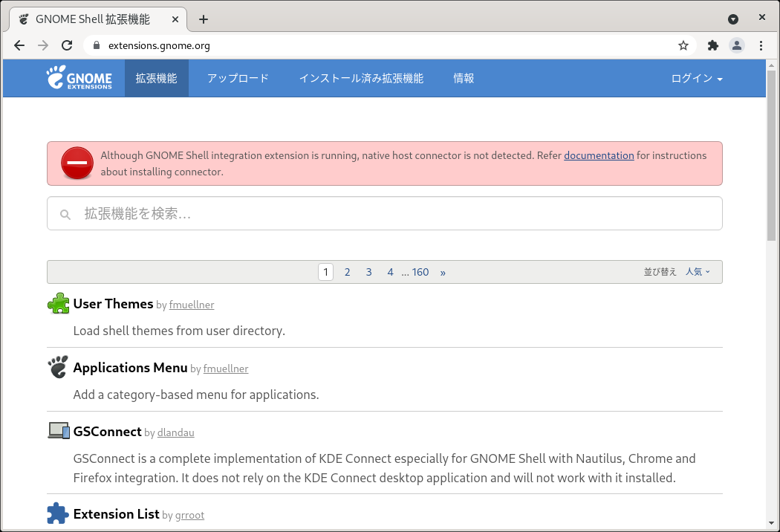This screenshot has width=780, height=532.
Task: Focus the 拡張機能を検索 search field
Action: click(x=385, y=213)
